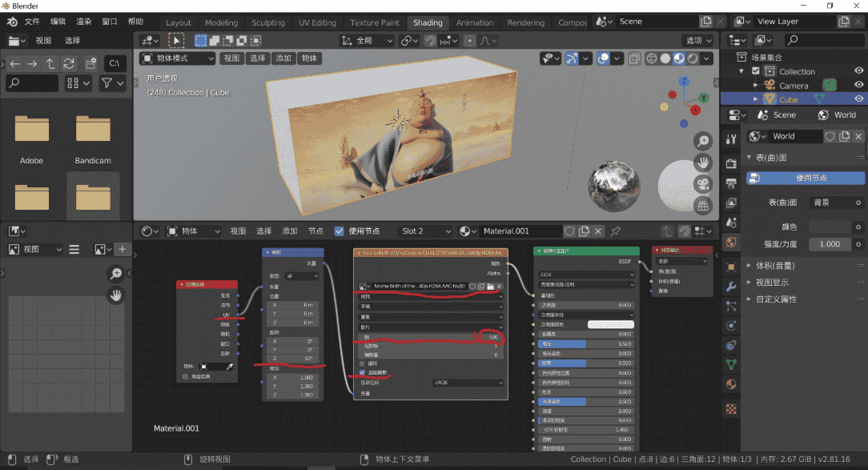Open the Slot 2 material slot dropdown

424,231
